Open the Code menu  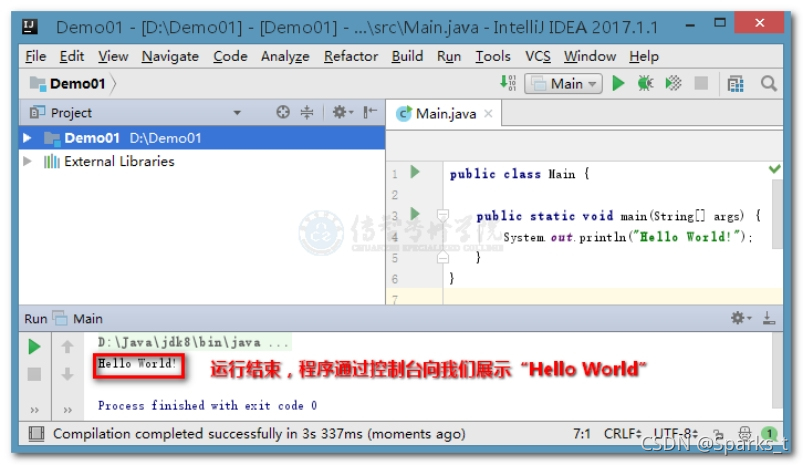230,56
